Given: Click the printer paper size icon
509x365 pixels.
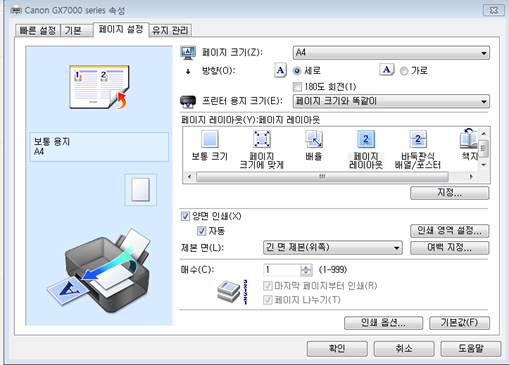Looking at the screenshot, I should (188, 101).
